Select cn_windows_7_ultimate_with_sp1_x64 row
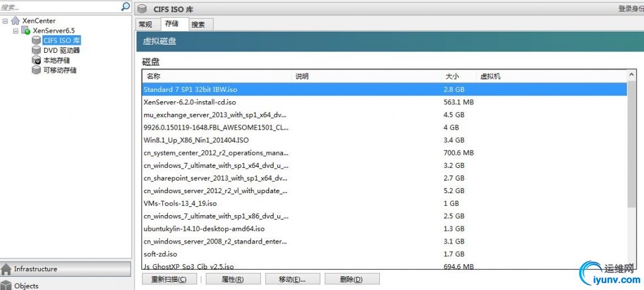The height and width of the screenshot is (290, 644). tap(384, 165)
